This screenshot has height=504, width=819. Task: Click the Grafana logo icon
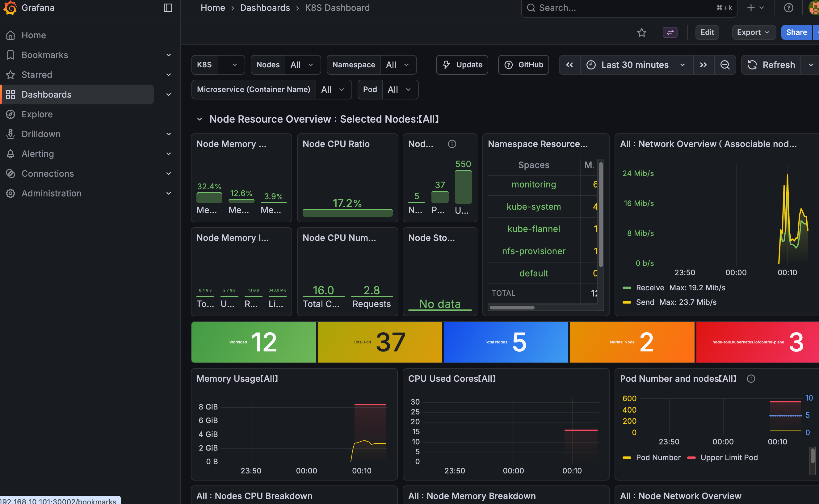pos(10,7)
